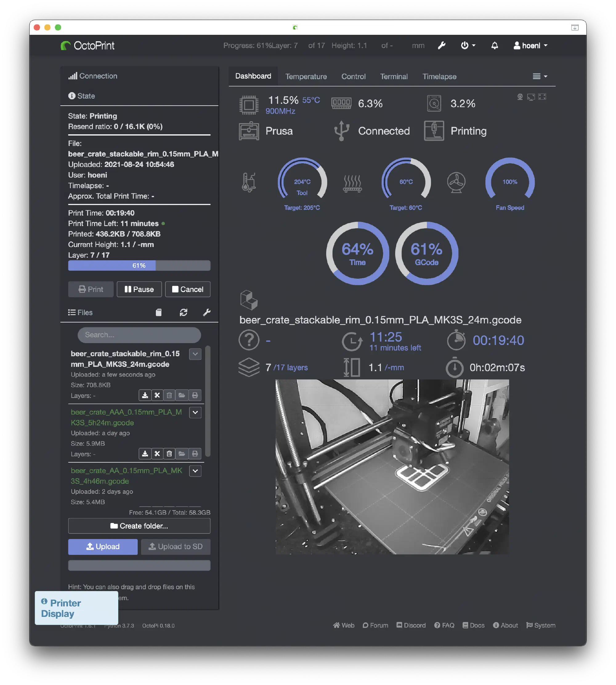Open Files panel settings wrench
The width and height of the screenshot is (616, 685).
pos(206,312)
